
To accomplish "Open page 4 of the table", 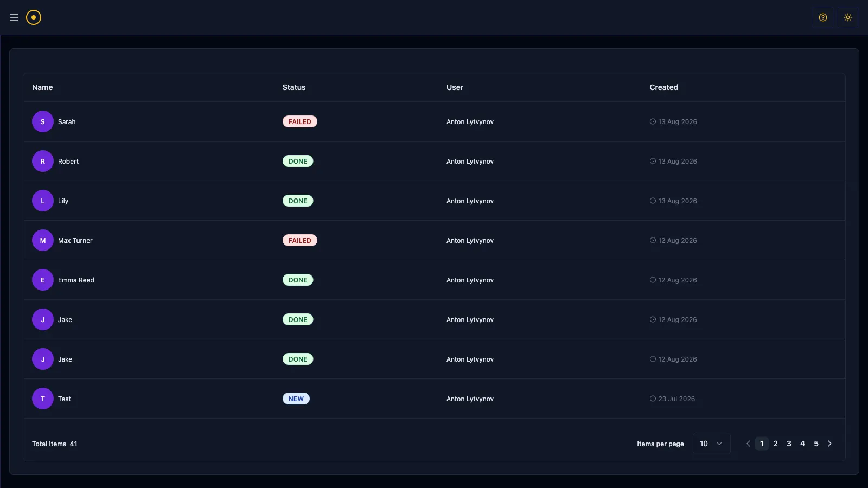I will [x=802, y=444].
